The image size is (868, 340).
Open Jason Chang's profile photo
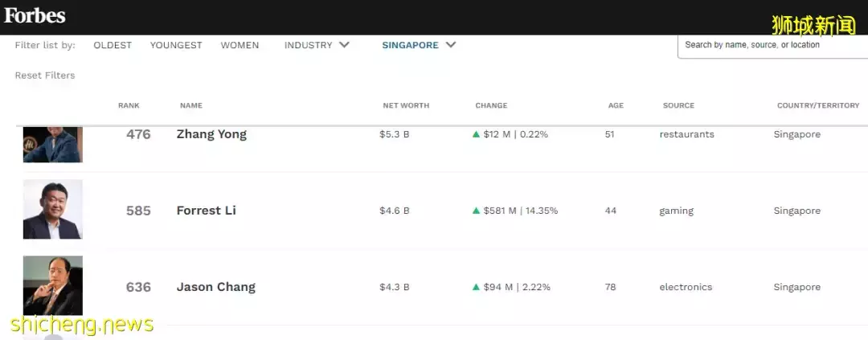[x=53, y=285]
